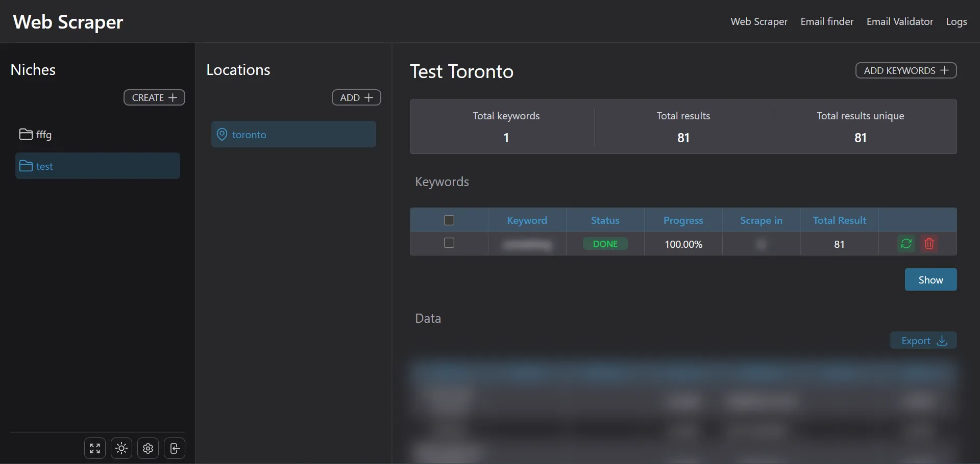Refresh the completed keyword scrape
Image resolution: width=980 pixels, height=464 pixels.
(906, 244)
